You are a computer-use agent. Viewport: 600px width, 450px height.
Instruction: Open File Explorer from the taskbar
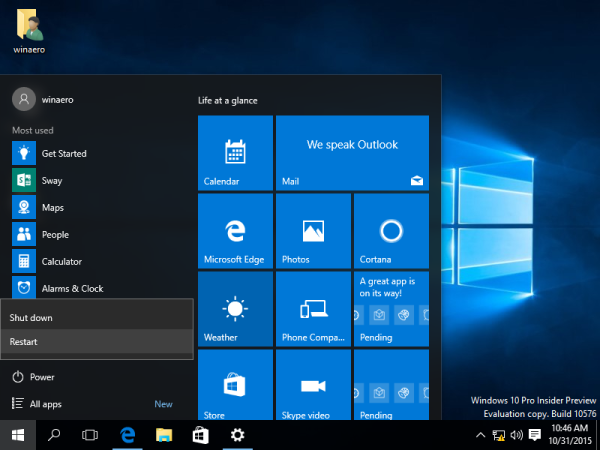pos(164,435)
